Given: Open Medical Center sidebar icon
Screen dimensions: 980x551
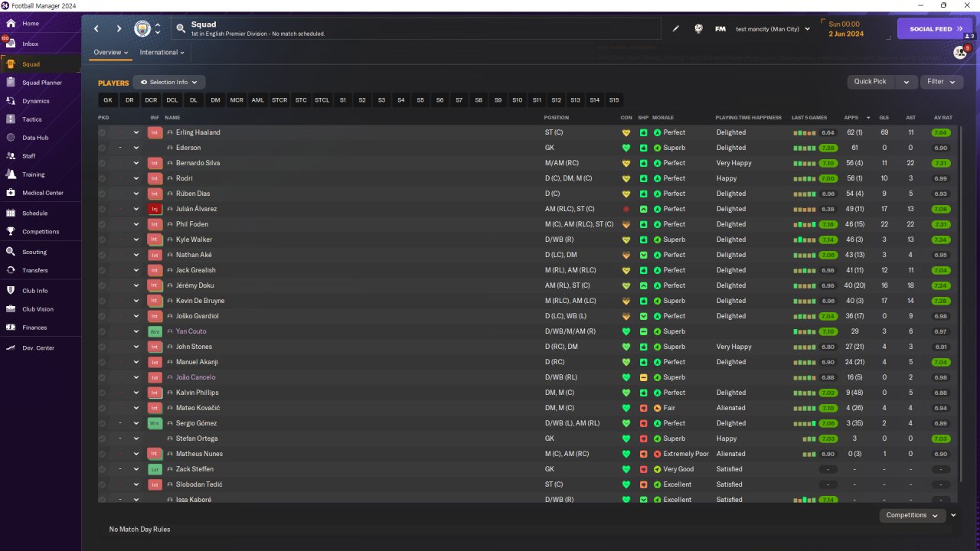Looking at the screenshot, I should point(11,193).
